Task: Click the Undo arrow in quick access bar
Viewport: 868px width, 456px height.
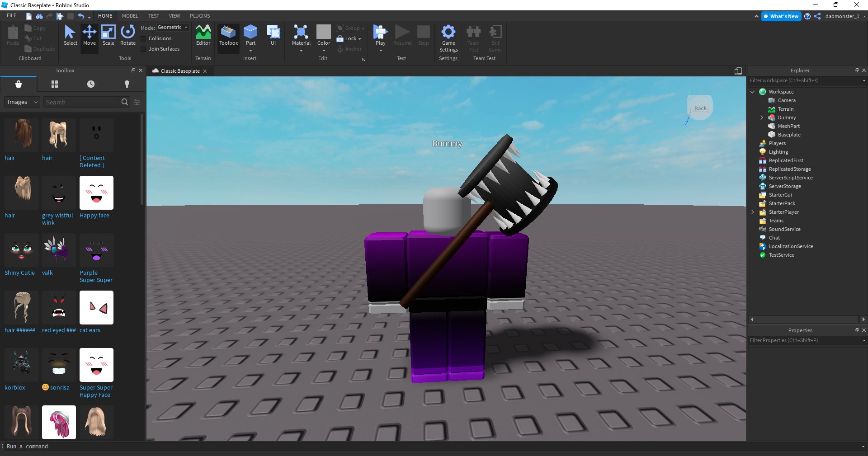Action: point(81,16)
